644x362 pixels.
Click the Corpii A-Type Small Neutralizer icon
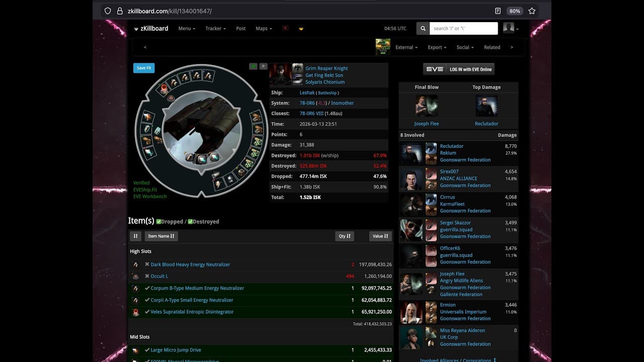pos(135,300)
